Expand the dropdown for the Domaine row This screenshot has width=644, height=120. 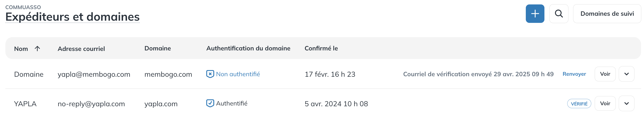coord(626,74)
